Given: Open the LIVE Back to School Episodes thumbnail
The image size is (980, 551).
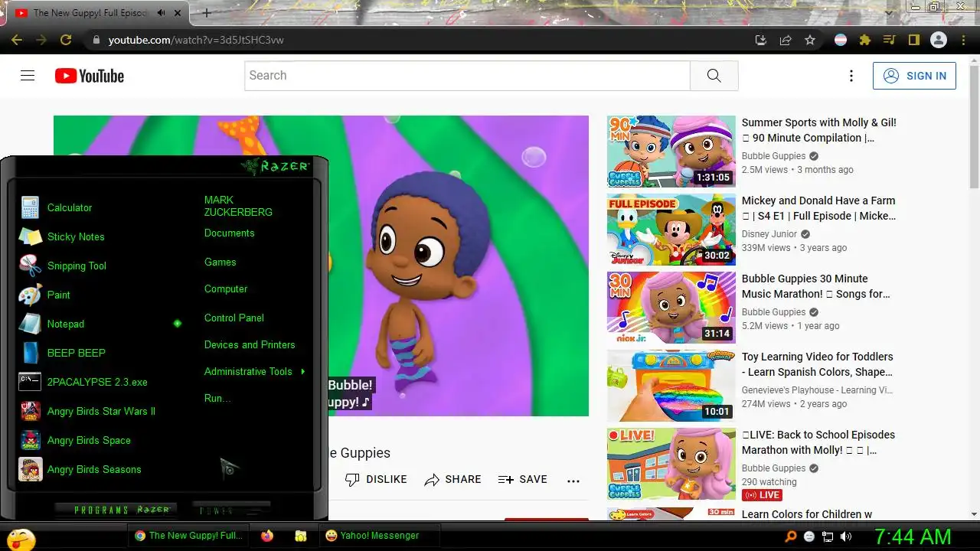Looking at the screenshot, I should tap(671, 464).
